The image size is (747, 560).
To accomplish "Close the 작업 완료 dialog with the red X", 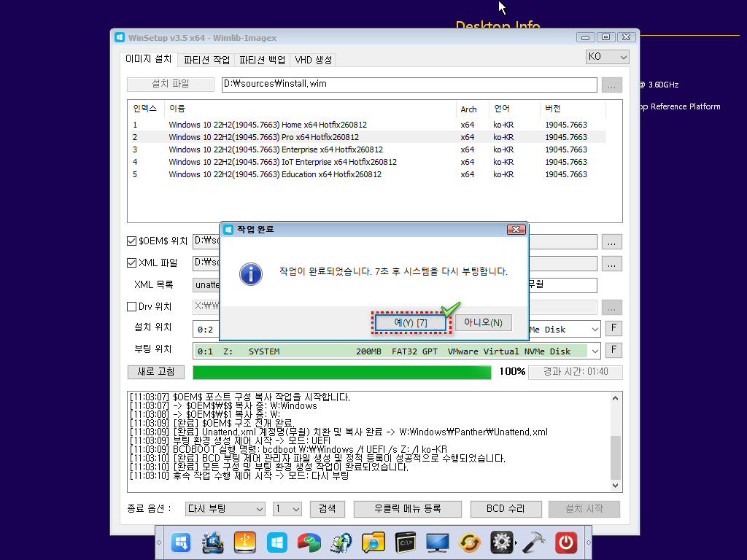I will [x=516, y=230].
